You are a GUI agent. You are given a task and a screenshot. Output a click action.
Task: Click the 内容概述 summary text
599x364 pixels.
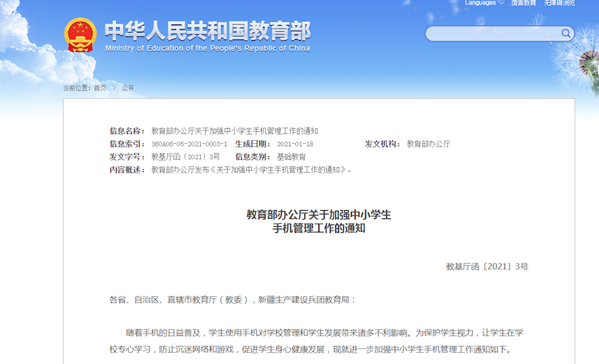252,169
